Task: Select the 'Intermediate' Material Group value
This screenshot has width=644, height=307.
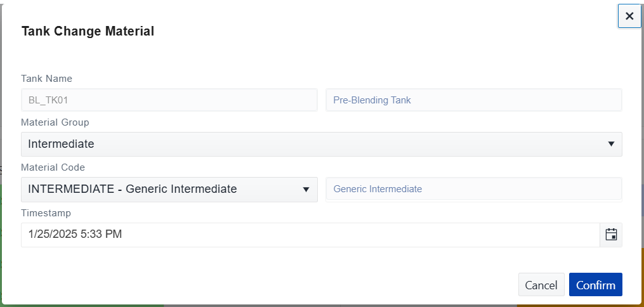Action: (61, 144)
